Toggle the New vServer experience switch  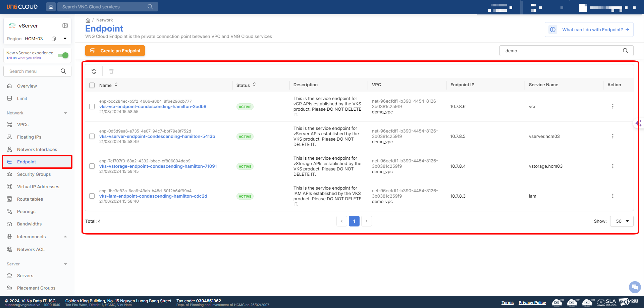click(x=63, y=55)
